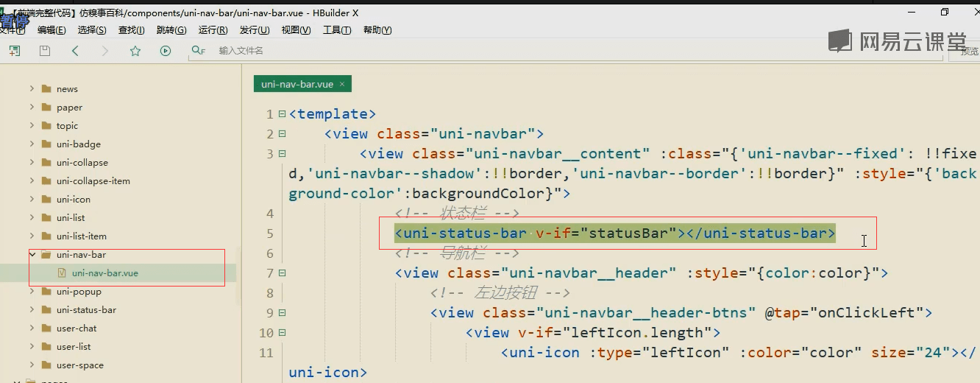The height and width of the screenshot is (383, 980).
Task: Select the uni-nav-bar.vue file in tree
Action: 104,273
